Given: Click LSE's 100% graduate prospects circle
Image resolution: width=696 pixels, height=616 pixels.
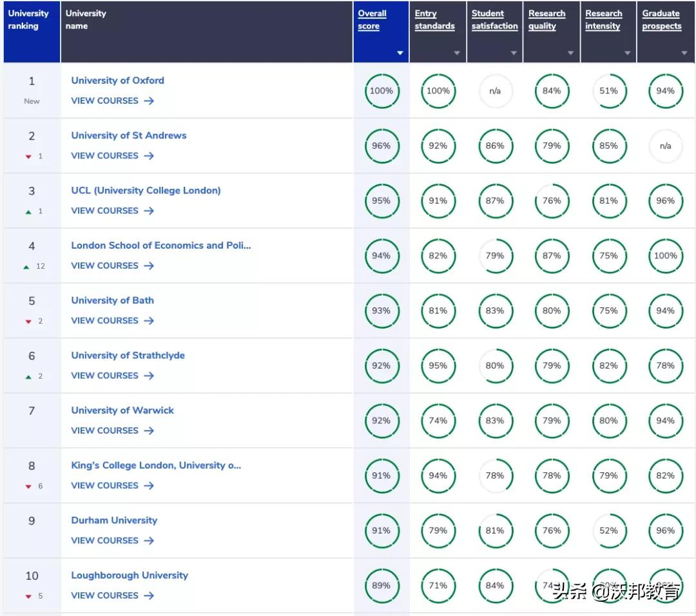Looking at the screenshot, I should click(665, 256).
